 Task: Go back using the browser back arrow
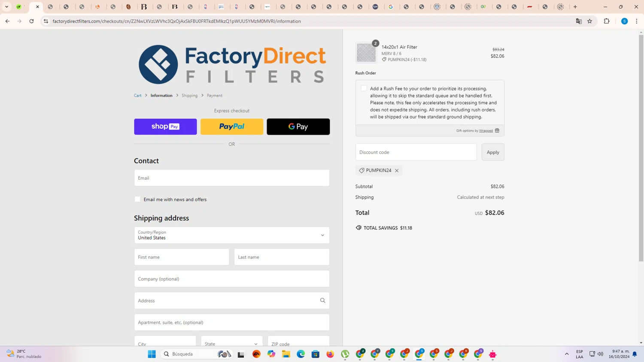(7, 21)
